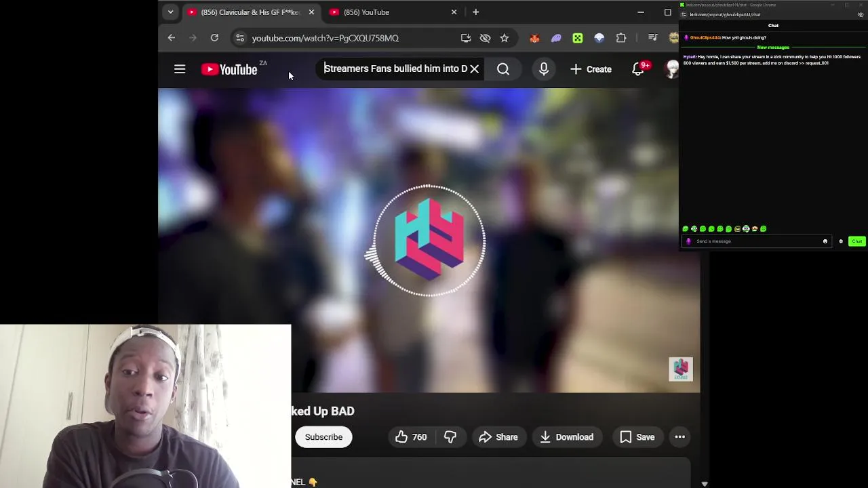This screenshot has width=868, height=488.
Task: Click GhoulClips444 username in chat
Action: 705,38
